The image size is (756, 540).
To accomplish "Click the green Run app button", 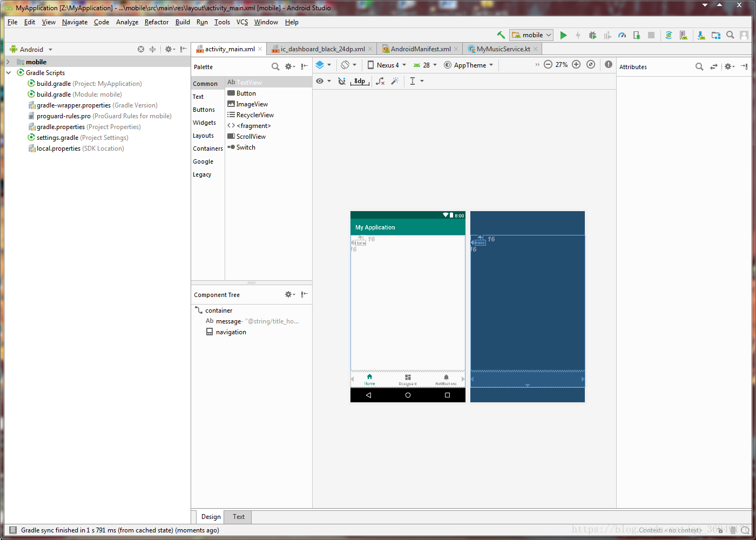I will (x=563, y=35).
